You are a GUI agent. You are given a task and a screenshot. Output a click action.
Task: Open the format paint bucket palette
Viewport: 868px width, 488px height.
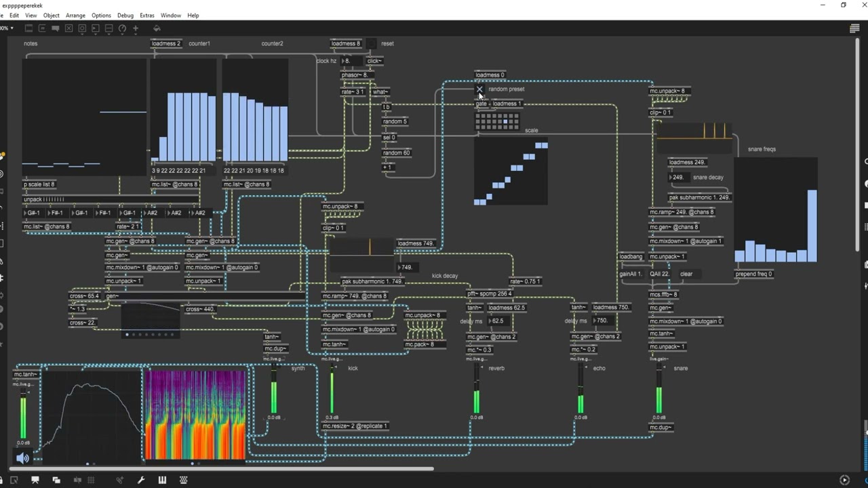(x=157, y=28)
